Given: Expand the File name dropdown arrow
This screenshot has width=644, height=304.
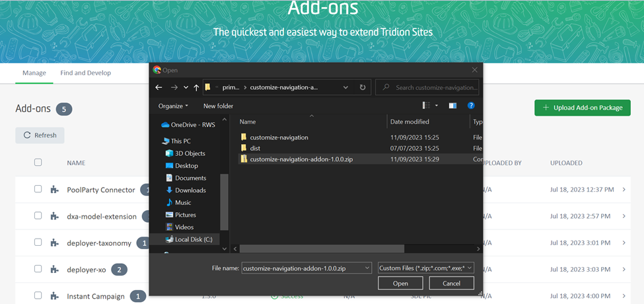Looking at the screenshot, I should click(x=367, y=268).
